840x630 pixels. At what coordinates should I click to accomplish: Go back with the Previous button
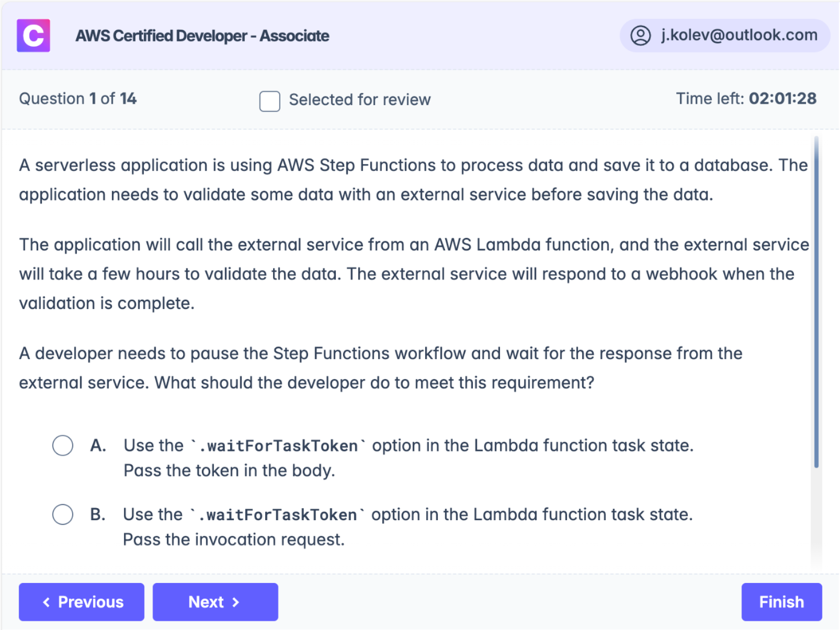[82, 602]
